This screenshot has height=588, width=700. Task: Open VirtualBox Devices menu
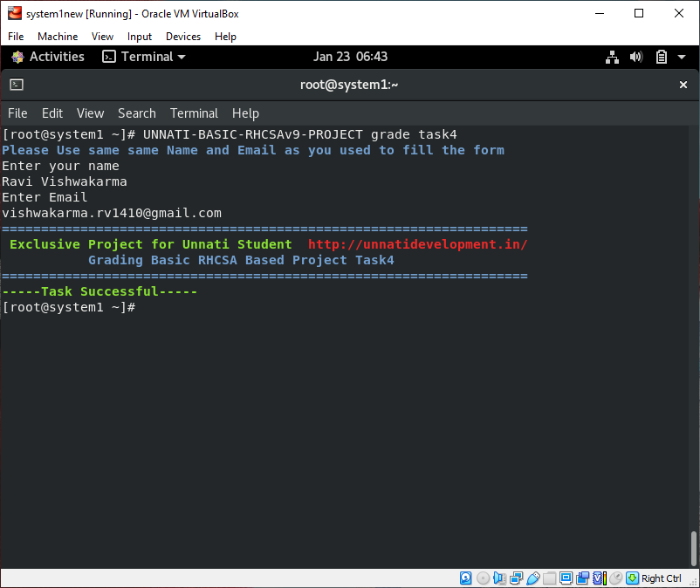pyautogui.click(x=183, y=37)
